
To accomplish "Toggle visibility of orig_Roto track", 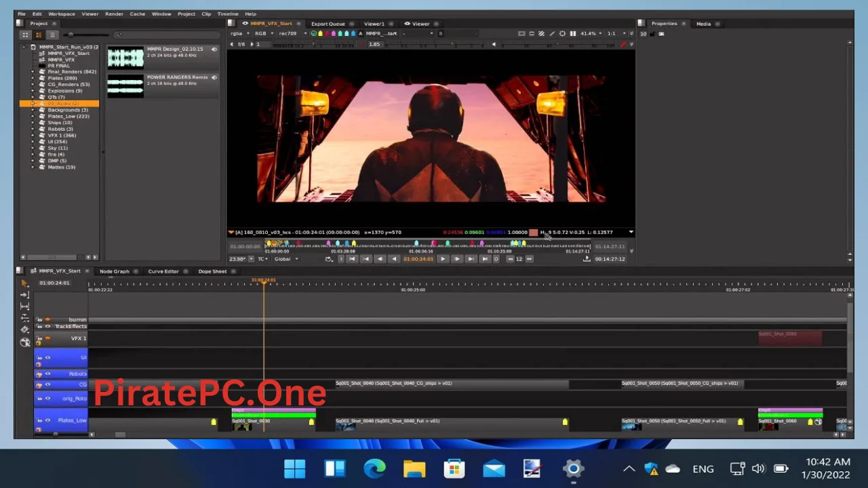I will pyautogui.click(x=47, y=399).
